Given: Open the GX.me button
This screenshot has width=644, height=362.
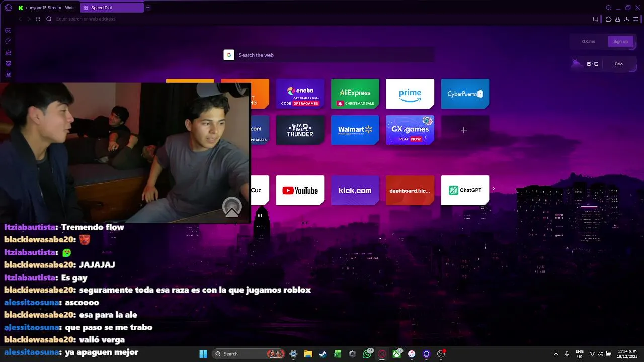Looking at the screenshot, I should point(588,41).
